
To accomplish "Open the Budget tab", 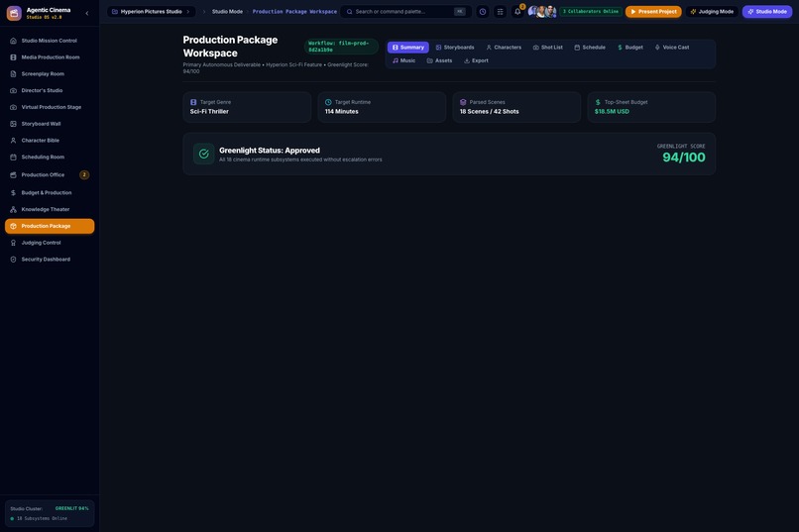I will click(x=630, y=48).
